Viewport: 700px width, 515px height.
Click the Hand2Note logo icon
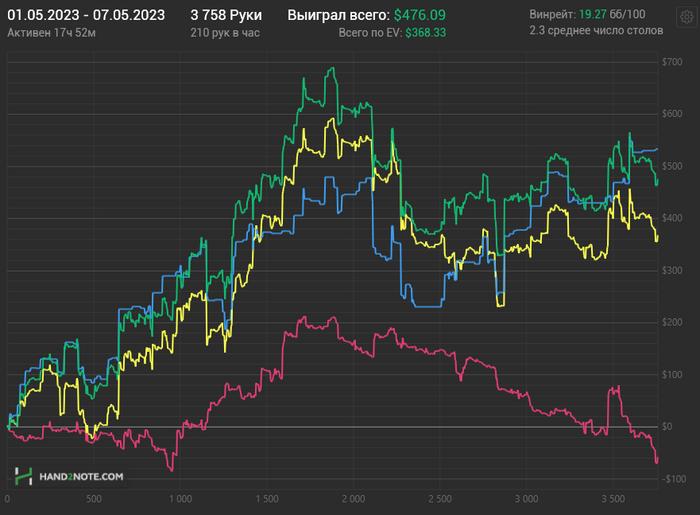pyautogui.click(x=23, y=476)
